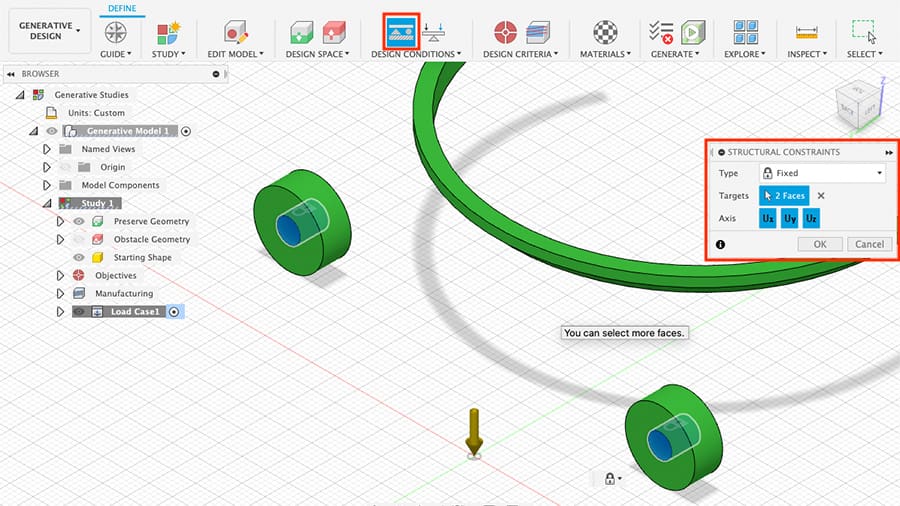
Task: Toggle Starting Shape visibility eye
Action: point(79,257)
